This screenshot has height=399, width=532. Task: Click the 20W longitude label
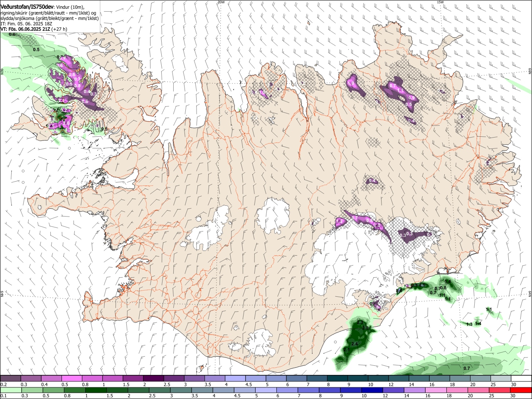[221, 2]
